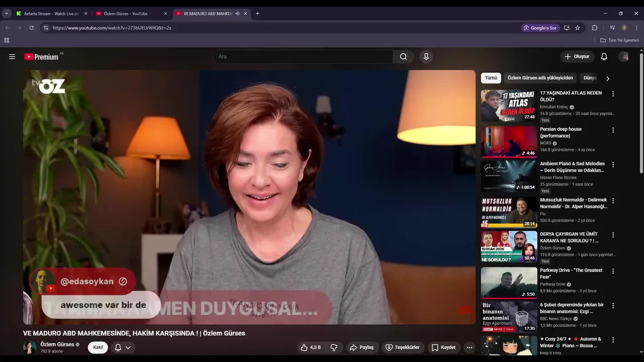644x362 pixels.
Task: Switch to Özlem Gürses - YouTube tab
Action: coord(126,14)
